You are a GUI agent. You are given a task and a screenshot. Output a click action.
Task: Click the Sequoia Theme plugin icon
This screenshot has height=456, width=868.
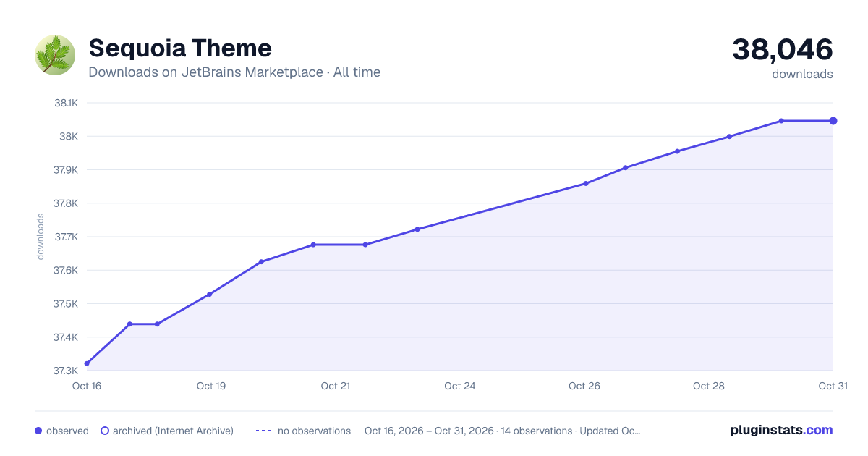pyautogui.click(x=55, y=55)
